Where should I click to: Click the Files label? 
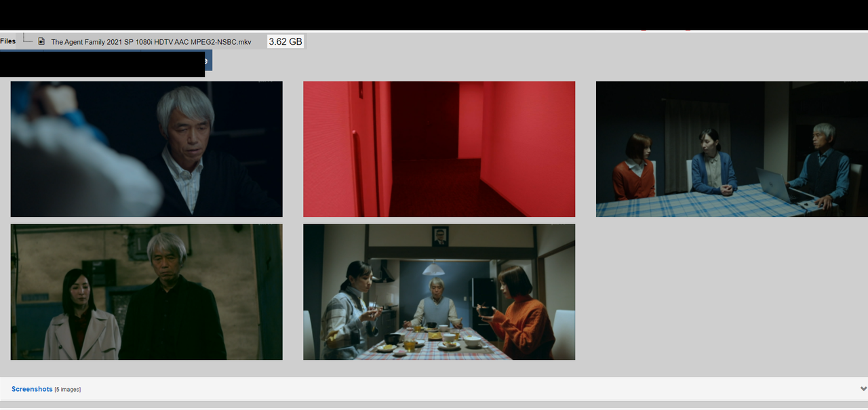point(8,41)
